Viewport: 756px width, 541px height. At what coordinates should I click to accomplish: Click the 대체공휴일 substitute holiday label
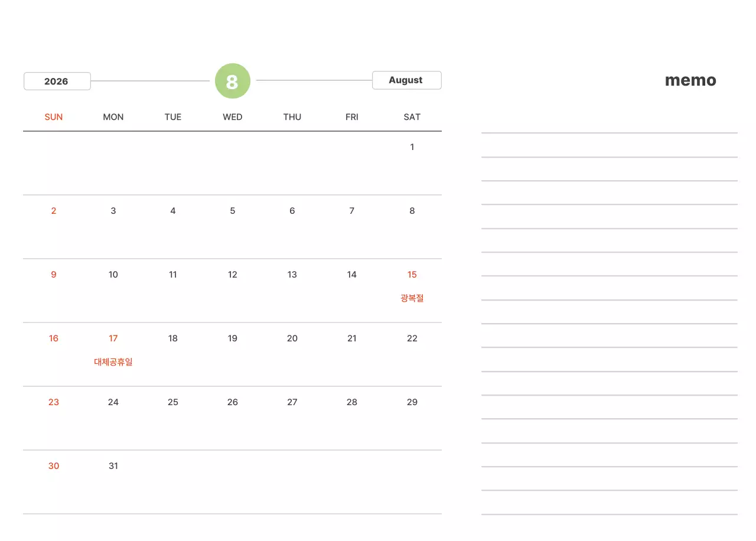pyautogui.click(x=113, y=362)
